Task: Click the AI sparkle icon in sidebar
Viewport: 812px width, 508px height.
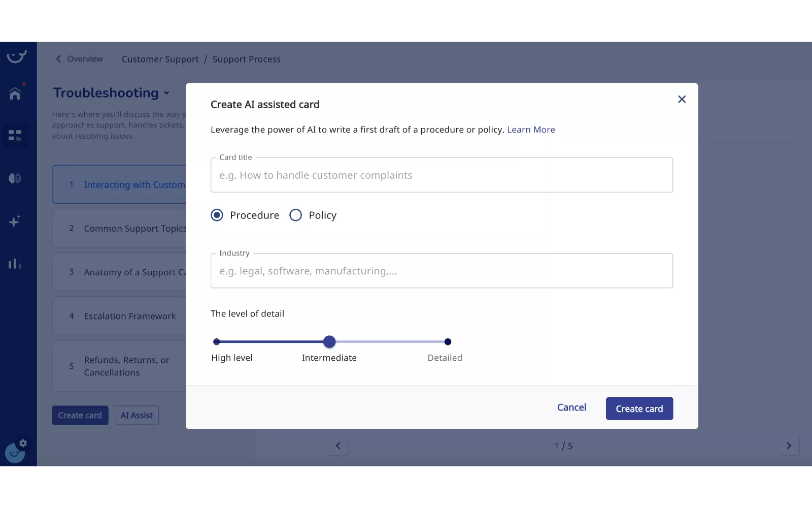Action: click(15, 221)
